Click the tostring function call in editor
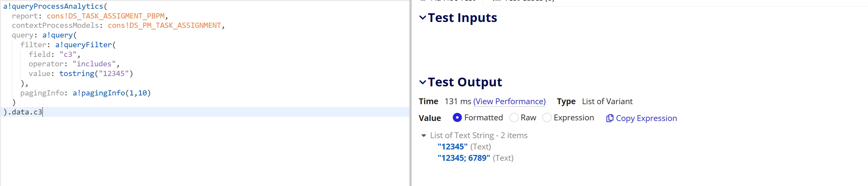The width and height of the screenshot is (868, 186). (77, 73)
